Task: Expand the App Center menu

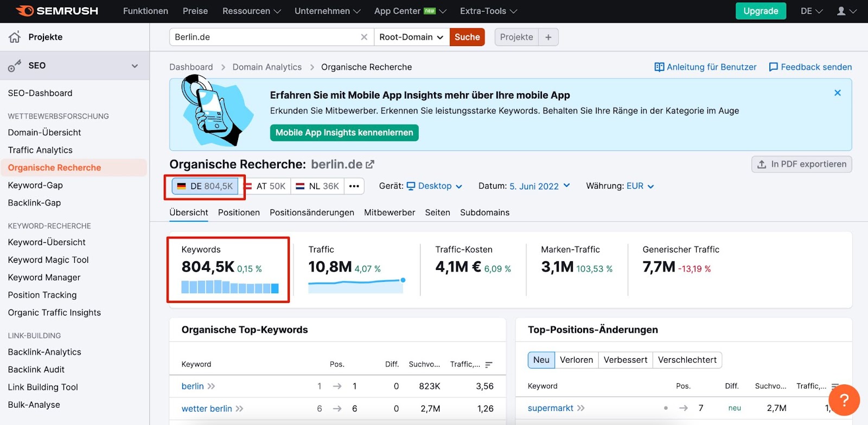Action: 410,11
